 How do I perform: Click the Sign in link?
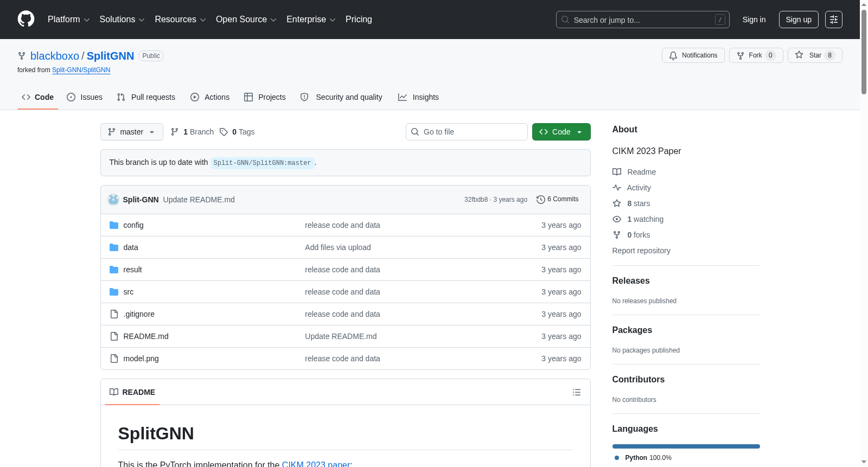(x=754, y=20)
